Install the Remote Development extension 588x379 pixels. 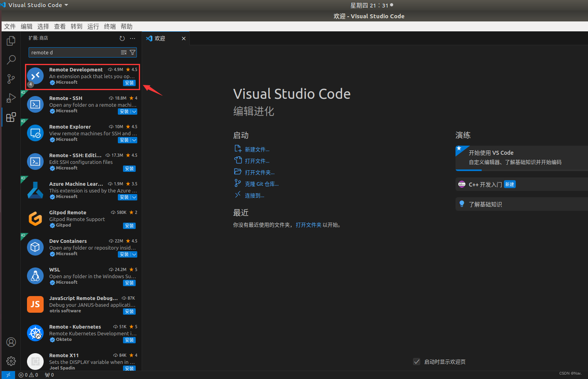click(x=129, y=83)
